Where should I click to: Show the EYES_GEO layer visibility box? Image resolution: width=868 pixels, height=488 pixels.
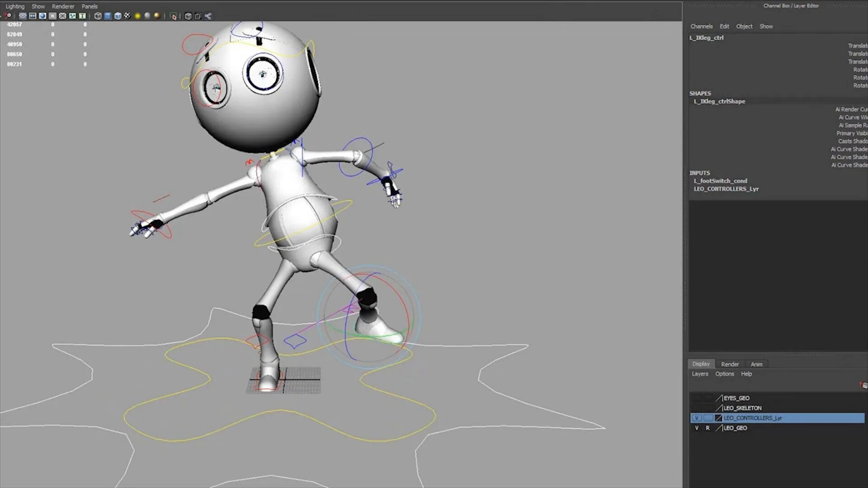[x=697, y=398]
